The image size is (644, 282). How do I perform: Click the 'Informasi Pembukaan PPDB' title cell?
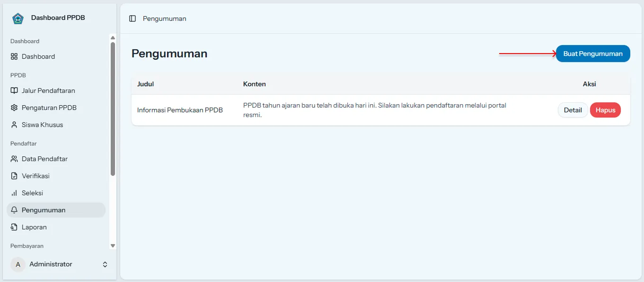180,110
